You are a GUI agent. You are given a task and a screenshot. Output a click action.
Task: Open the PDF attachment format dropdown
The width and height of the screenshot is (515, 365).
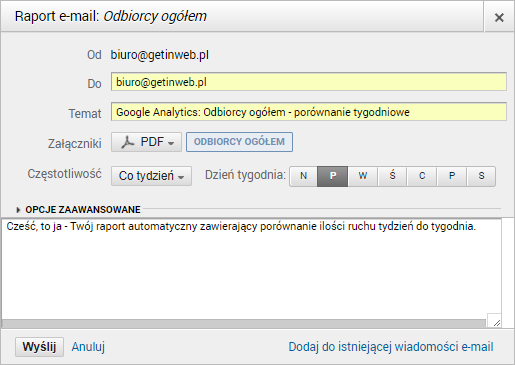point(146,142)
